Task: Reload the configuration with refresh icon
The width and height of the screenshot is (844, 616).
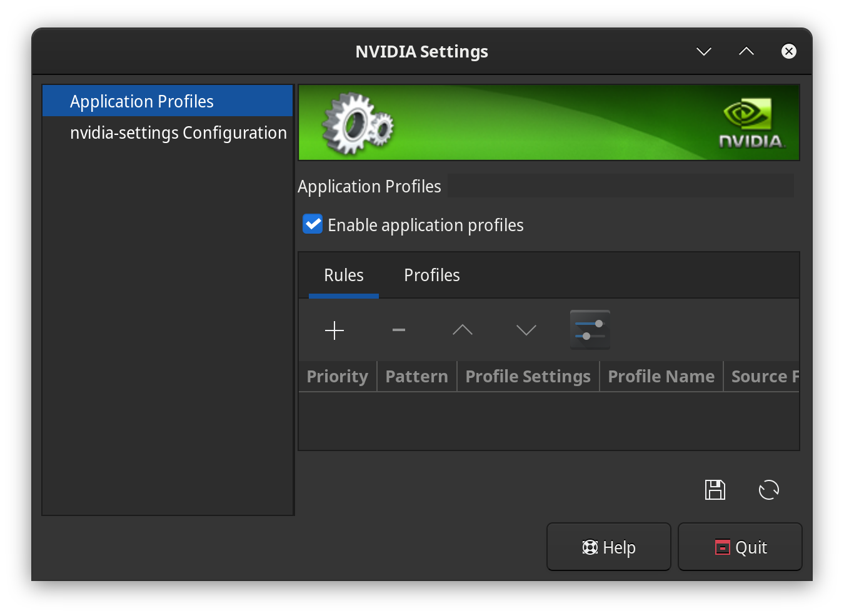Action: 769,490
